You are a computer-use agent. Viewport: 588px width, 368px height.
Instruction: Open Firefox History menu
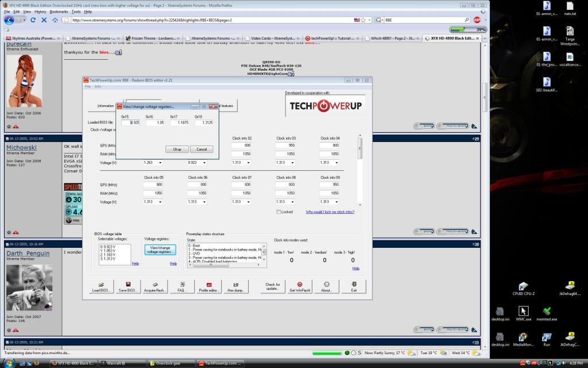coord(40,11)
